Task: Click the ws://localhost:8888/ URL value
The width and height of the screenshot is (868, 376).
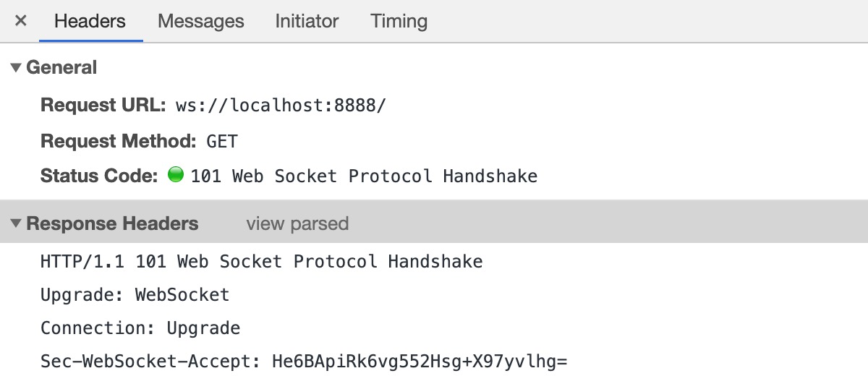Action: [281, 105]
